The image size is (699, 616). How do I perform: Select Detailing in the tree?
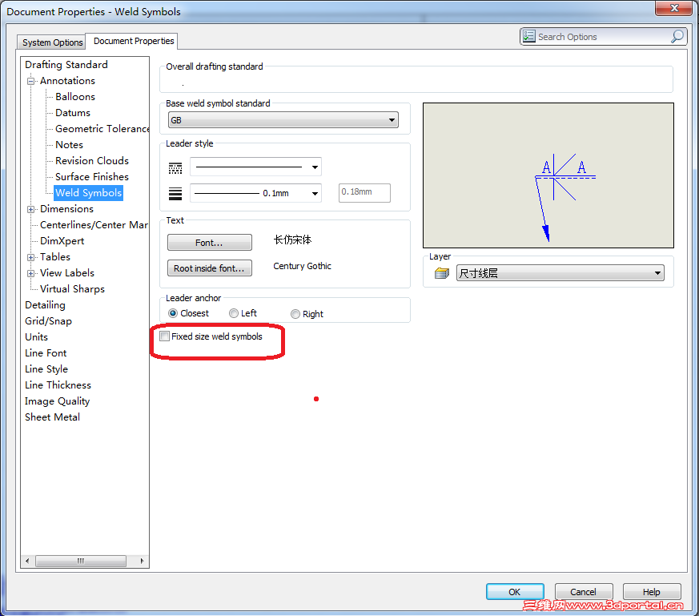click(x=45, y=305)
